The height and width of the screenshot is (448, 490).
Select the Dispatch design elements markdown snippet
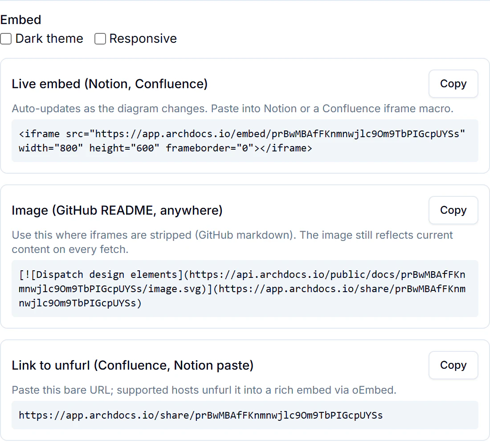[245, 289]
